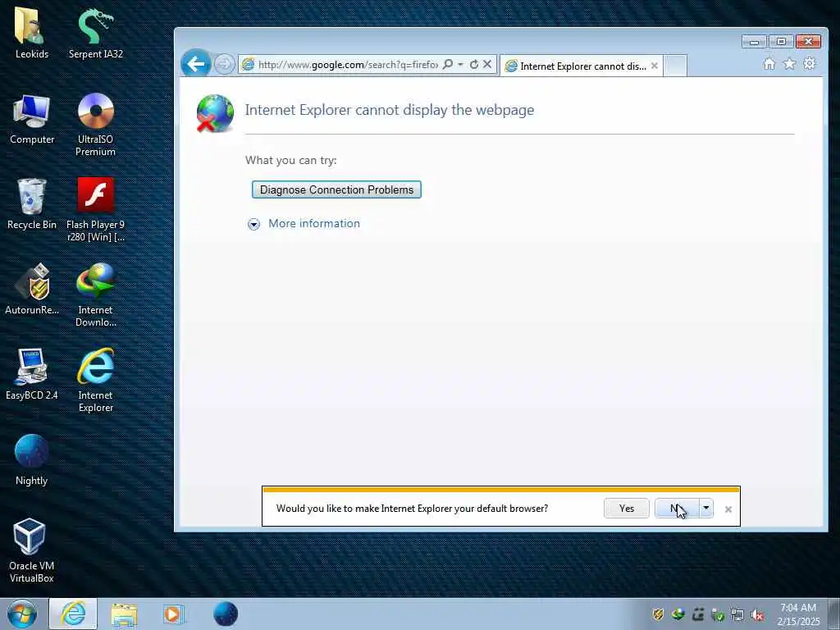Click the Internet Download Manager tray icon
This screenshot has height=630, width=840.
point(678,614)
